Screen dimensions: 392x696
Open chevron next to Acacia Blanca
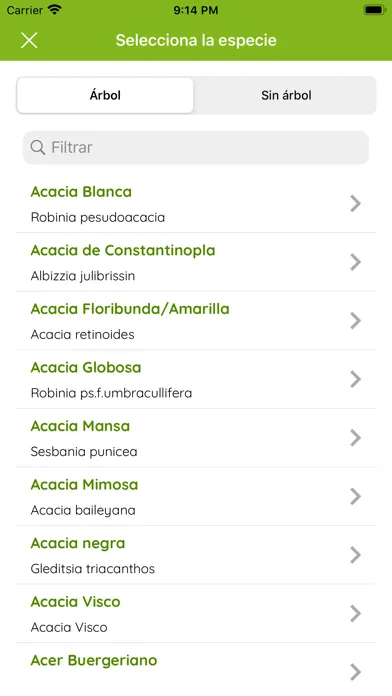coord(355,203)
